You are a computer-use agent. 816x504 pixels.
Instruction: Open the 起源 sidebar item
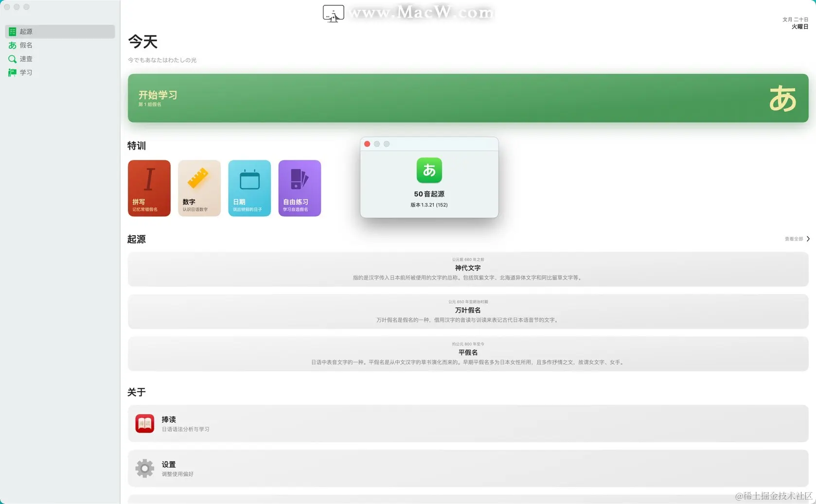point(60,32)
